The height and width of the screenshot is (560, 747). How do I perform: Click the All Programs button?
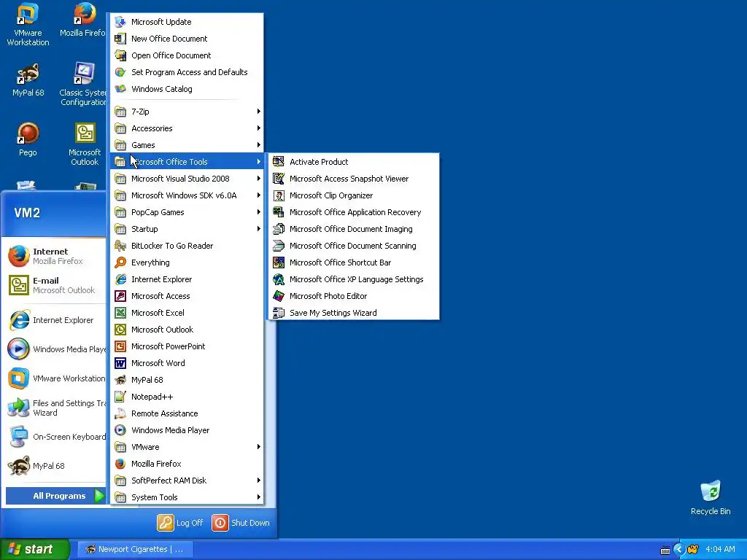tap(55, 496)
